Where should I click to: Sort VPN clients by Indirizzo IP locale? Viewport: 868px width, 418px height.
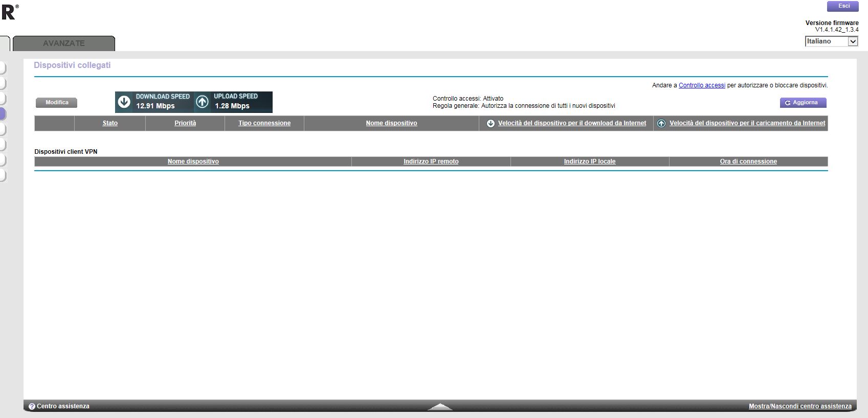[590, 161]
